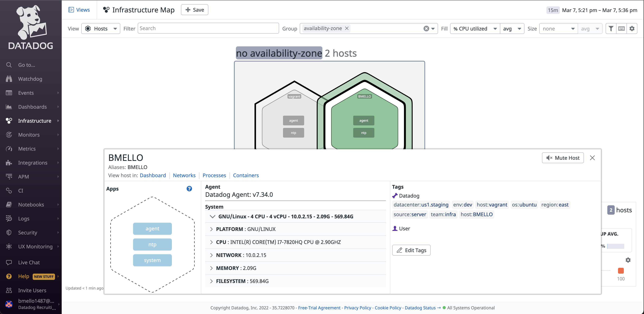Click the funnel filter icon

click(x=611, y=29)
